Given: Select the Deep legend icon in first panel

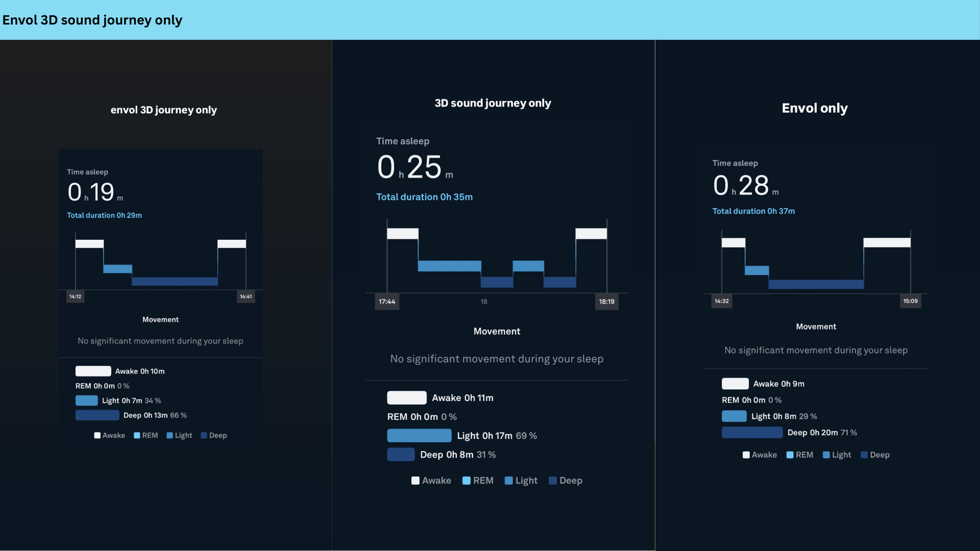Looking at the screenshot, I should pyautogui.click(x=203, y=435).
